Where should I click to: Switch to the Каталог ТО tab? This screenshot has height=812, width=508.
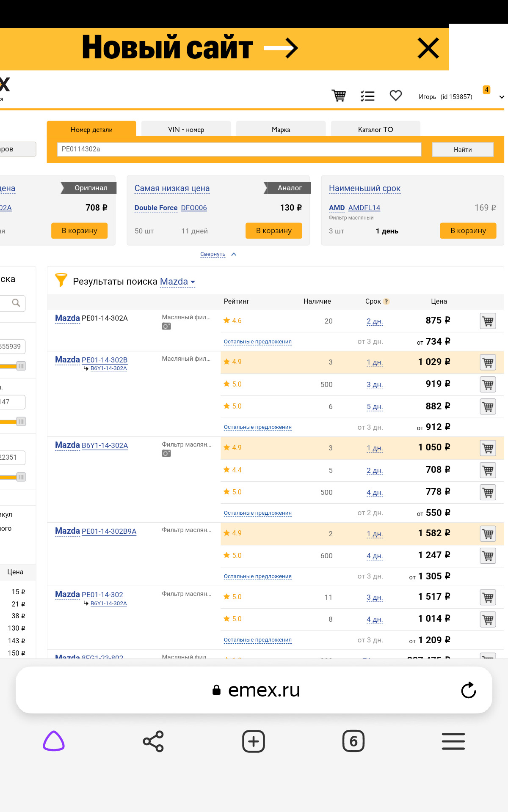pyautogui.click(x=375, y=129)
